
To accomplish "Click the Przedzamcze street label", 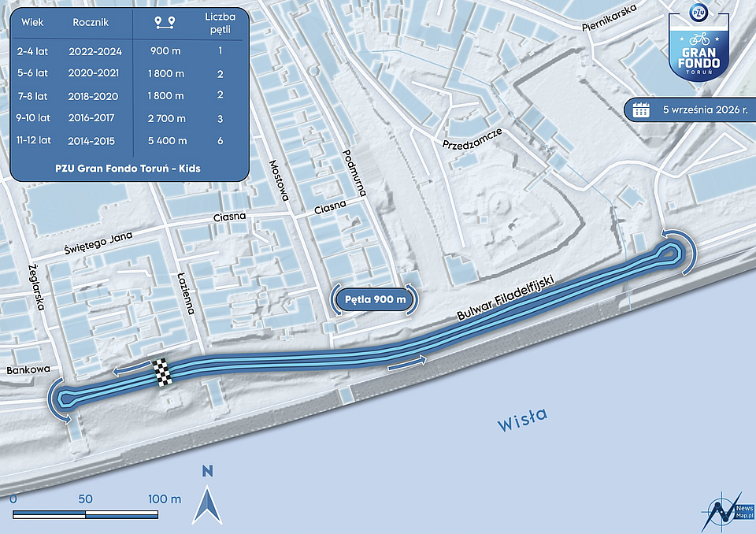I will coord(472,139).
